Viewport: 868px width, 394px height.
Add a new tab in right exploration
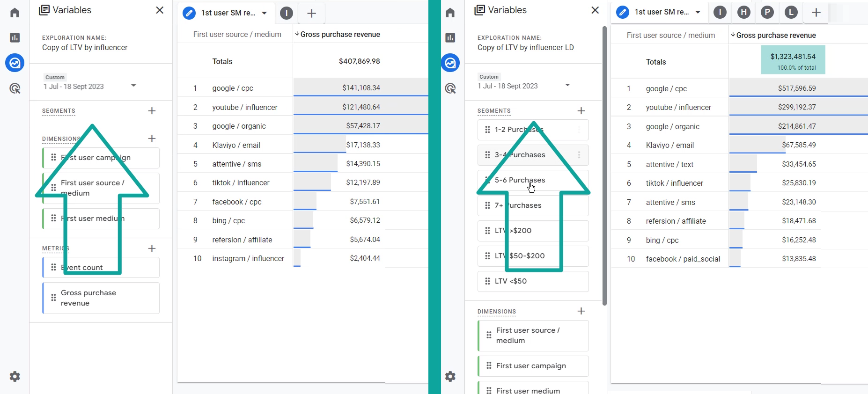(816, 13)
